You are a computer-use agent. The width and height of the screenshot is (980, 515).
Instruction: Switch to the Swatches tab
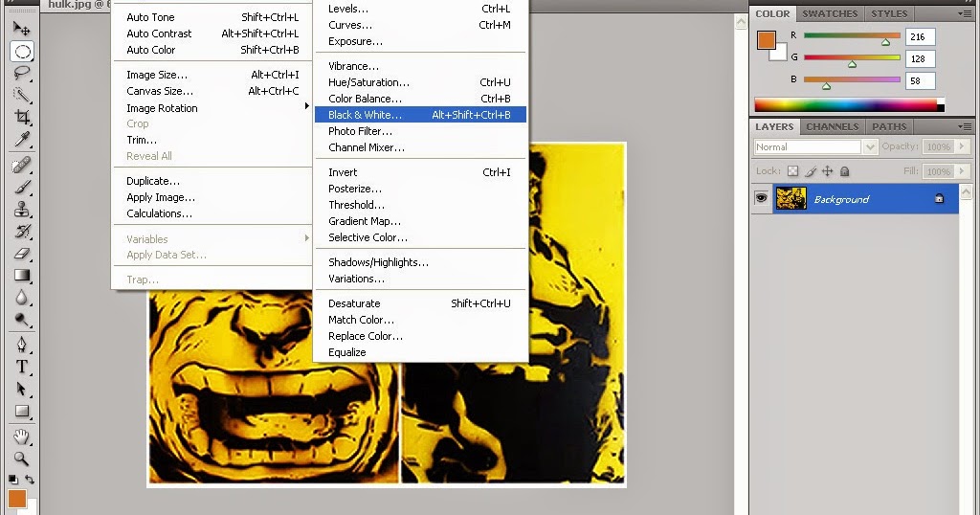[x=830, y=13]
